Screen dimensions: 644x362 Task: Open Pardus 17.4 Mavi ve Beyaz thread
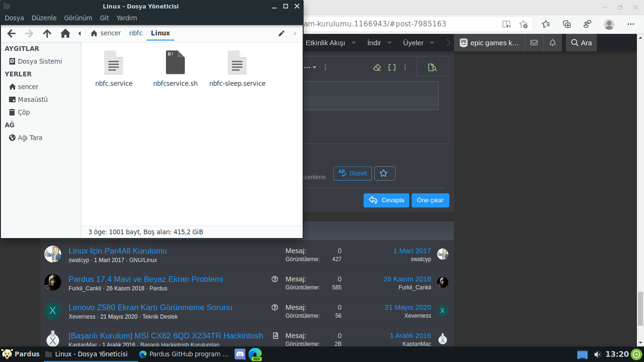coord(146,279)
